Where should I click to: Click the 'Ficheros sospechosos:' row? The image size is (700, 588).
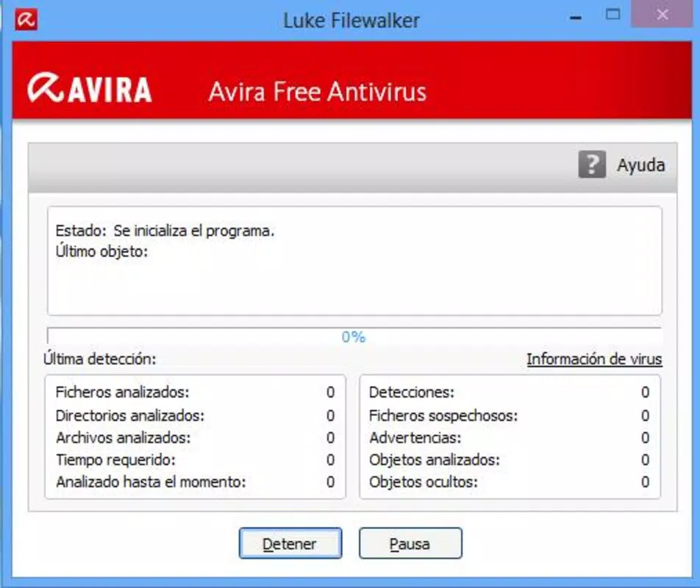coord(510,415)
